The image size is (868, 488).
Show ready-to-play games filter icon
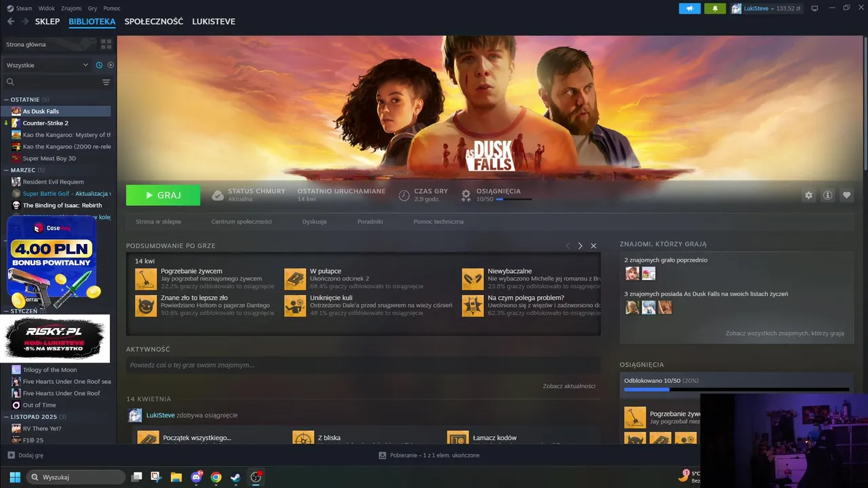(x=111, y=65)
